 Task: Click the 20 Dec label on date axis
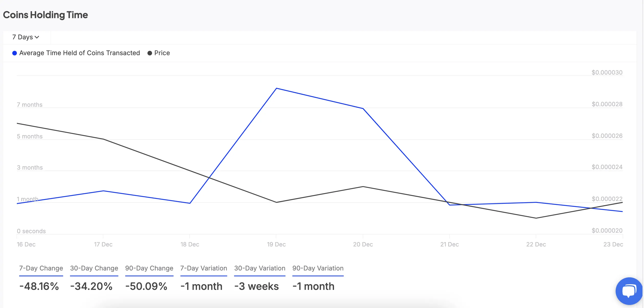pyautogui.click(x=363, y=244)
